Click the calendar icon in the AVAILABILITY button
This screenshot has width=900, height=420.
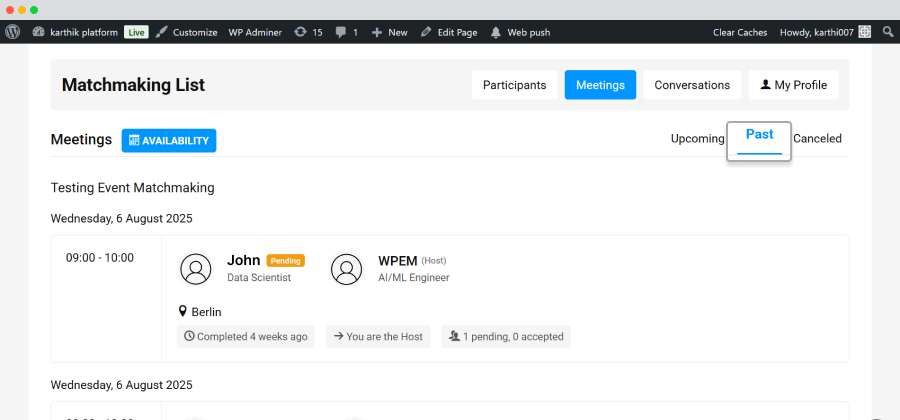pos(134,140)
